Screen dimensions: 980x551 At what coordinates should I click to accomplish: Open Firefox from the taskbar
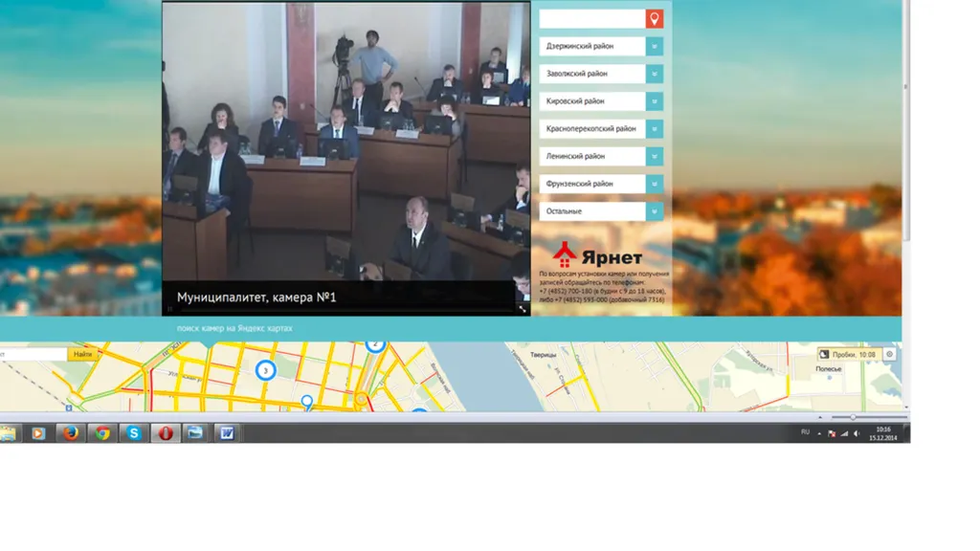point(70,433)
